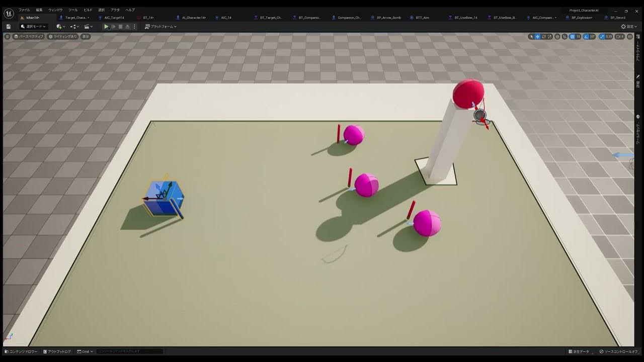Open the cinematics clapperboard dropdown
This screenshot has width=644, height=362.
[x=88, y=27]
